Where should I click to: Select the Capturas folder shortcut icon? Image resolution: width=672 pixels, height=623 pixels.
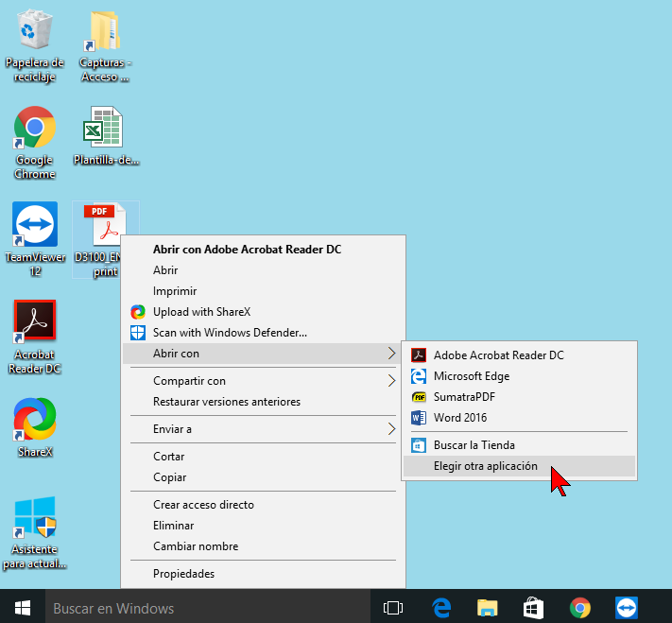click(105, 46)
